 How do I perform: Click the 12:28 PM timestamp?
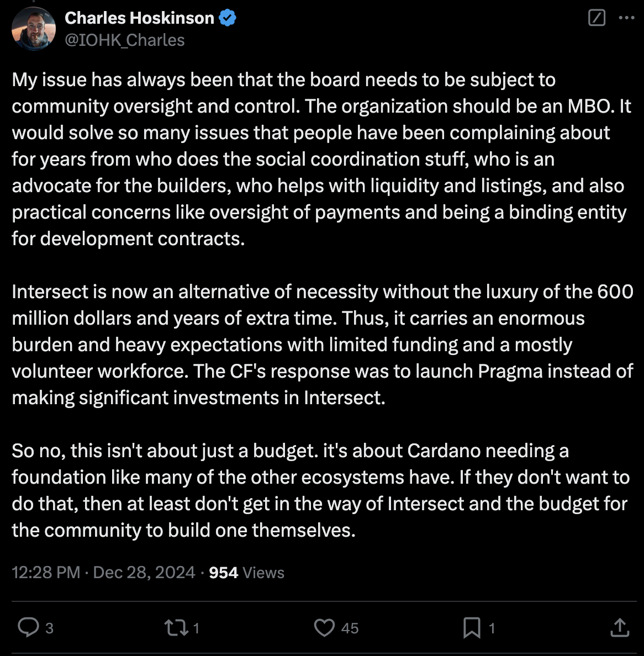coord(46,572)
